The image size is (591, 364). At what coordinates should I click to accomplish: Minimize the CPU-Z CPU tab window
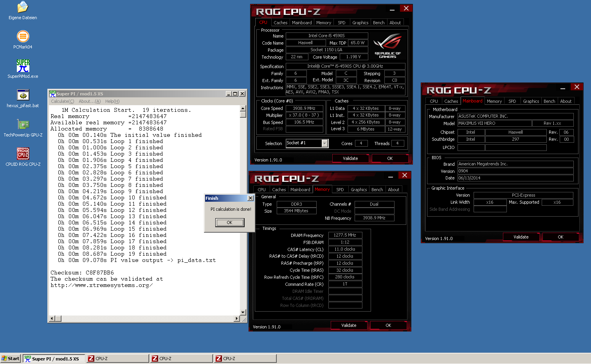point(393,10)
